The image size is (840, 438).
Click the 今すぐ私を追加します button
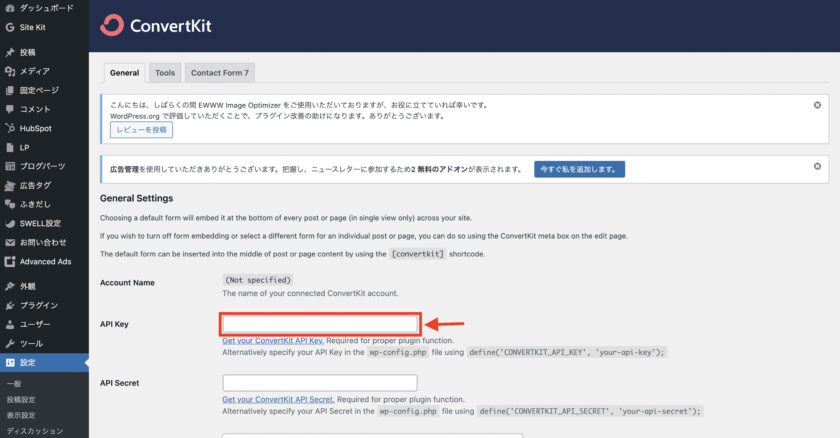[x=579, y=169]
